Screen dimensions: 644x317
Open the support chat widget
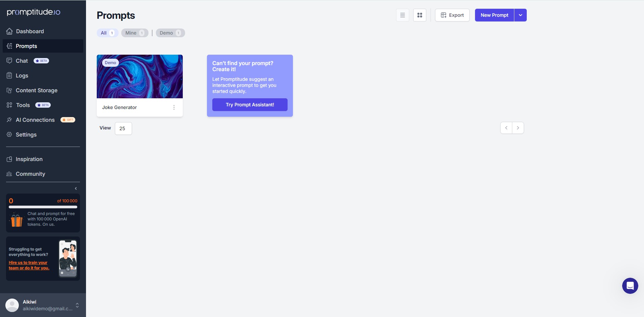click(x=630, y=286)
